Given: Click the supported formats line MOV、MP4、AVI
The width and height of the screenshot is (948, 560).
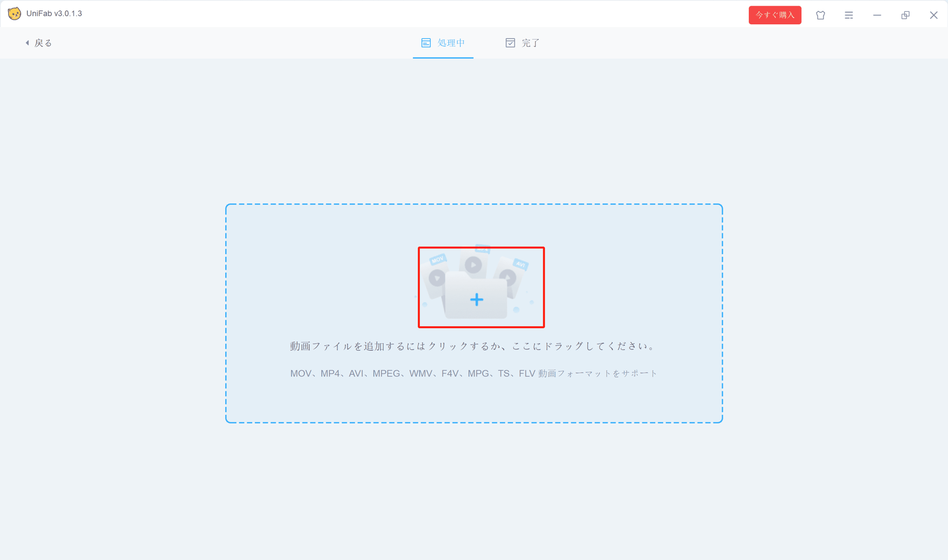Looking at the screenshot, I should click(x=474, y=373).
